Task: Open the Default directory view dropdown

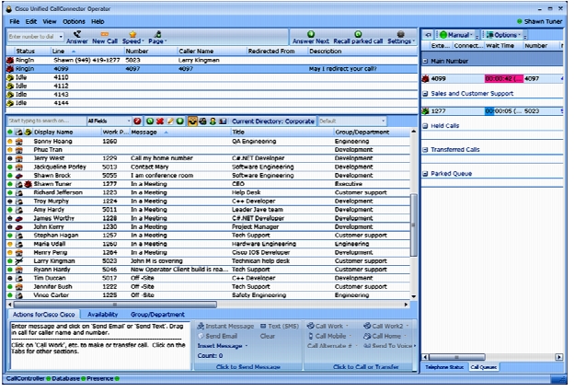Action: coord(384,121)
